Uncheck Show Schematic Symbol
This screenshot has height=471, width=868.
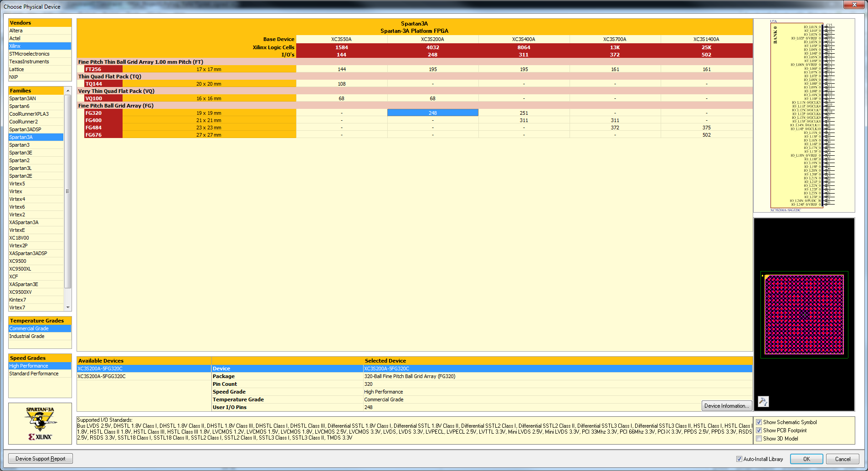759,422
